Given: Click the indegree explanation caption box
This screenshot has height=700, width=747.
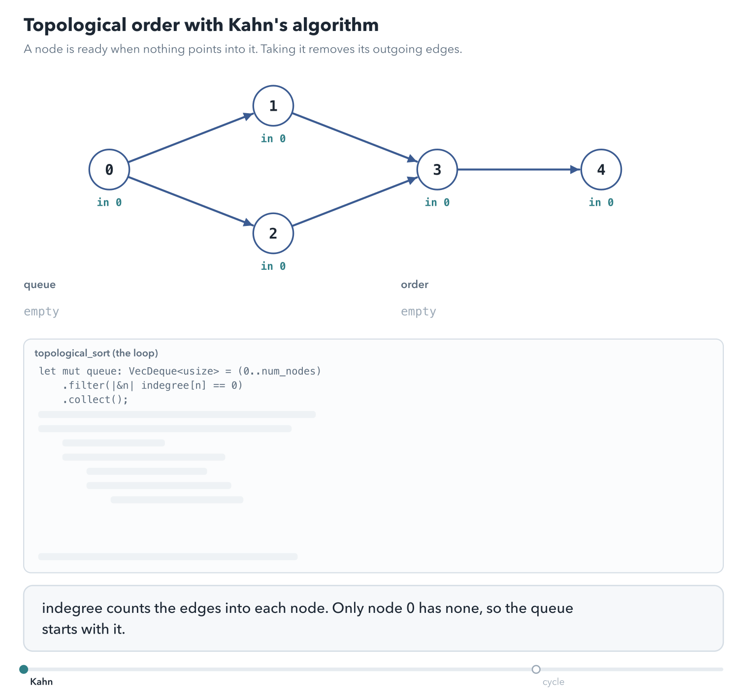Looking at the screenshot, I should coord(373,618).
